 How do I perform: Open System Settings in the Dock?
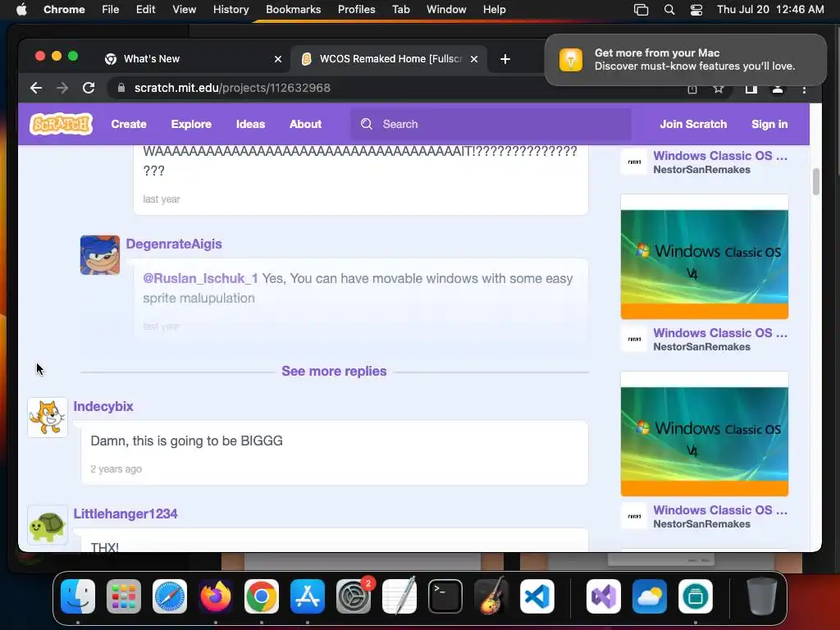(x=354, y=596)
